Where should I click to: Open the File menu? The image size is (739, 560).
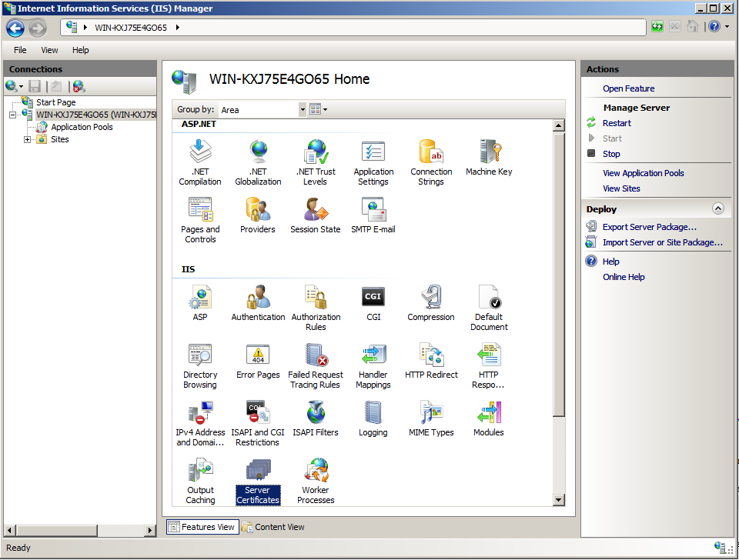click(x=20, y=50)
